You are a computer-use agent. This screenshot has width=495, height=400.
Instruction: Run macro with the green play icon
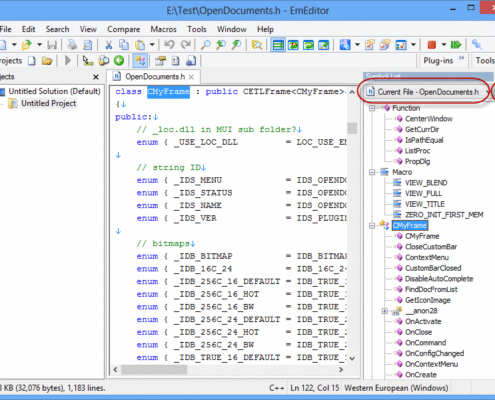pyautogui.click(x=456, y=45)
